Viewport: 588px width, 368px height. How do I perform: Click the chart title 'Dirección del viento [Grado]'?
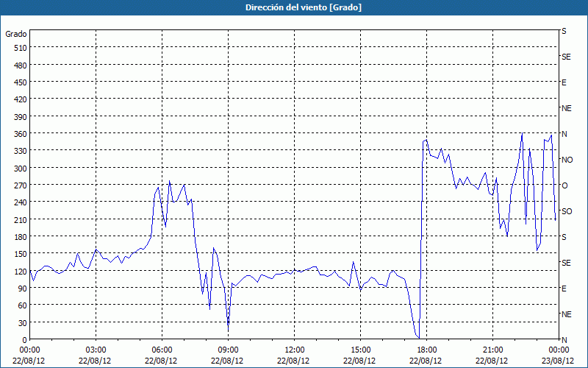304,7
